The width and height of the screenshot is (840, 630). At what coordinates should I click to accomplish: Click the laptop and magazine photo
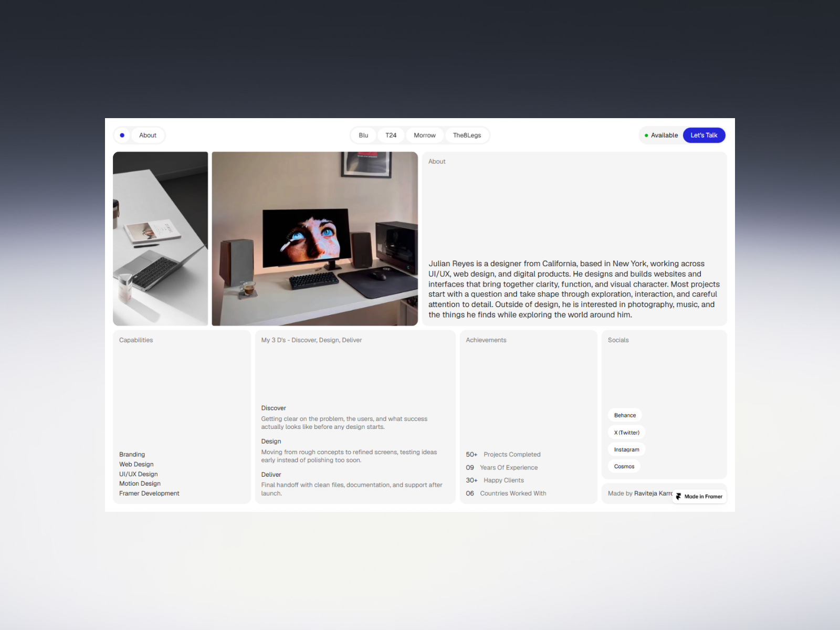pyautogui.click(x=160, y=239)
